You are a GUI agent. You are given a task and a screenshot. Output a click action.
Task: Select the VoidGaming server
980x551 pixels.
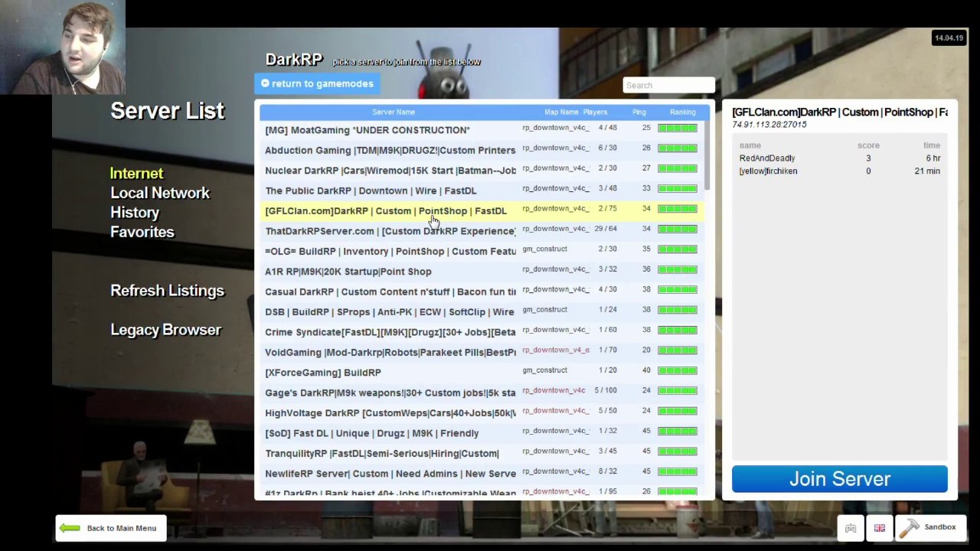click(481, 352)
